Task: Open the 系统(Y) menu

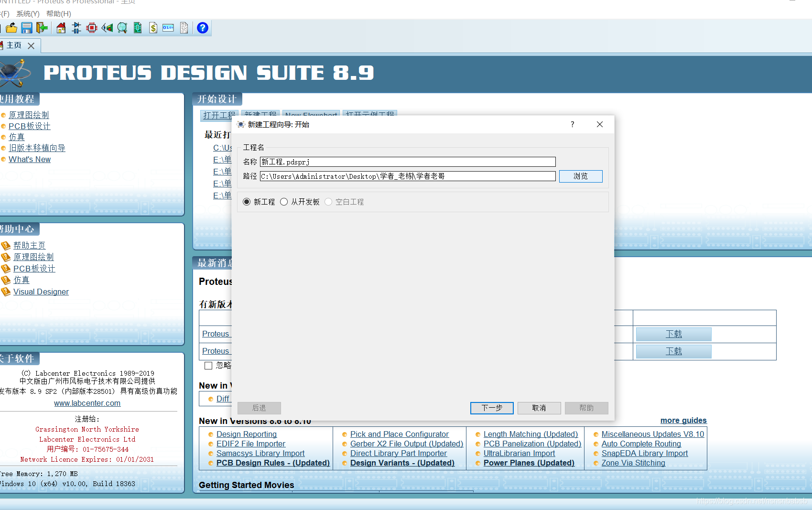Action: point(28,14)
